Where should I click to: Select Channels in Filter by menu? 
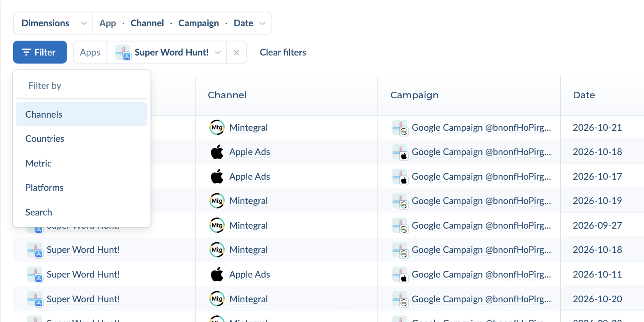pyautogui.click(x=82, y=114)
